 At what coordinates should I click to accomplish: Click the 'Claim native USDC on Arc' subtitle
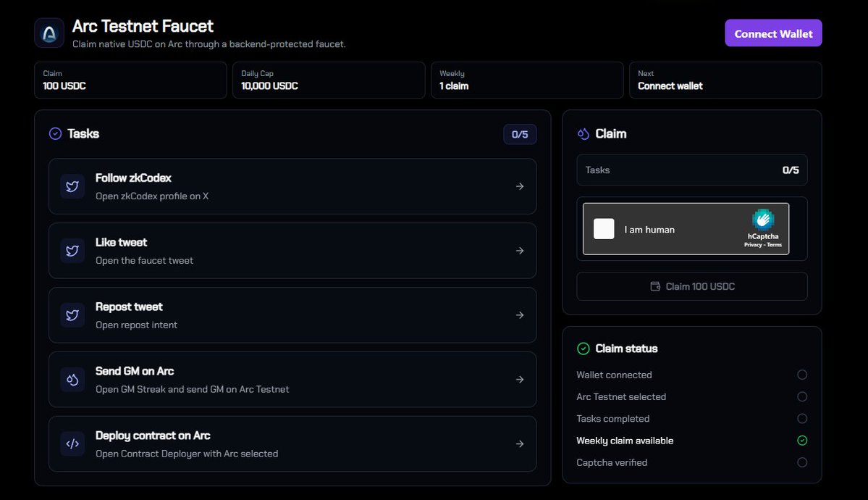click(208, 43)
